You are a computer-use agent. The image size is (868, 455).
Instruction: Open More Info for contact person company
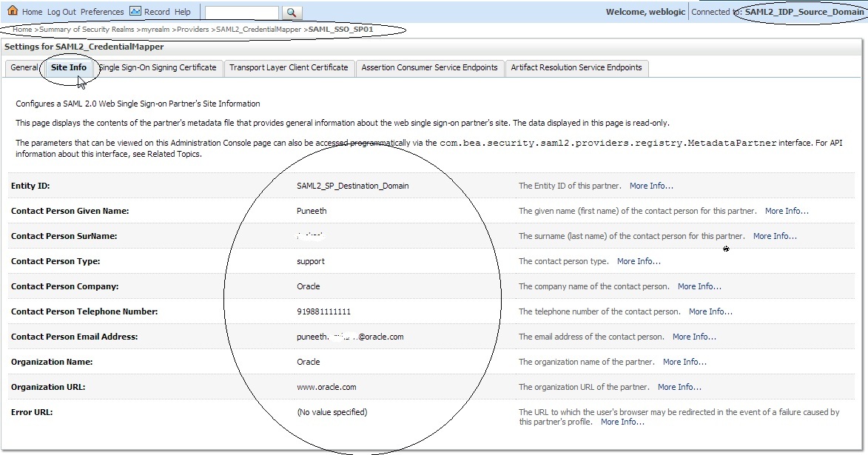[x=700, y=287]
